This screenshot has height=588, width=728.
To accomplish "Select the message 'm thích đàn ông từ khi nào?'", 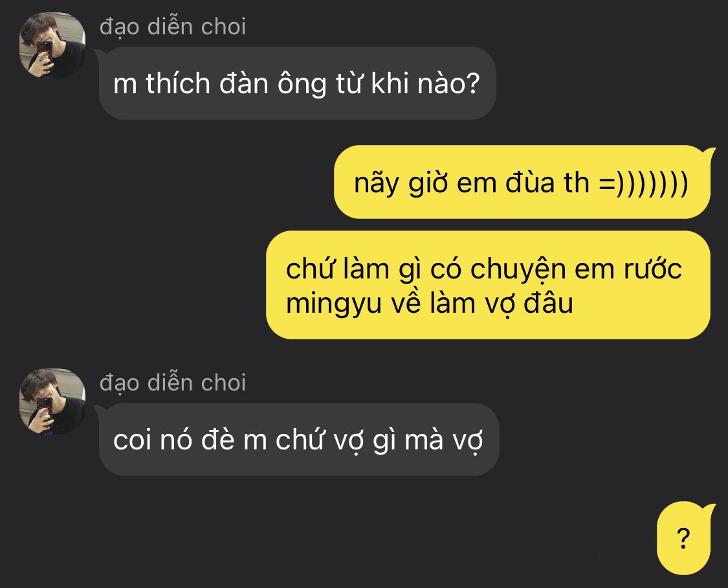I will click(x=297, y=84).
